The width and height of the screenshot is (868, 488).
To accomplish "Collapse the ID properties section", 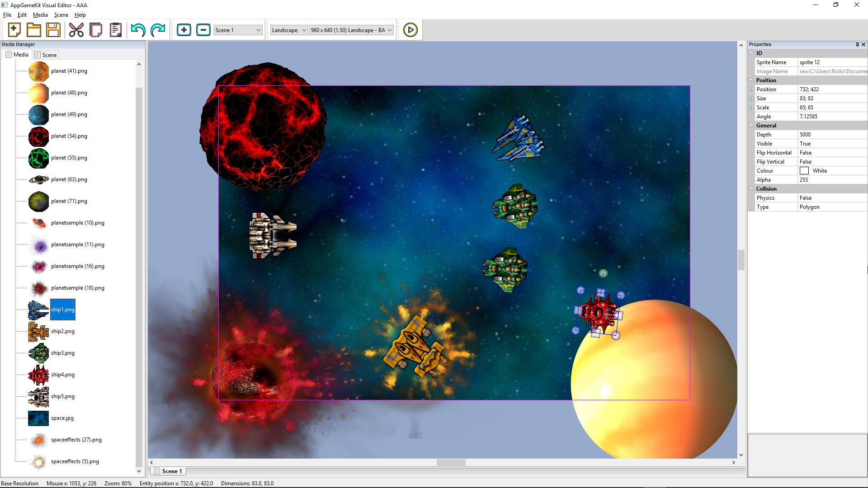I will pos(751,53).
